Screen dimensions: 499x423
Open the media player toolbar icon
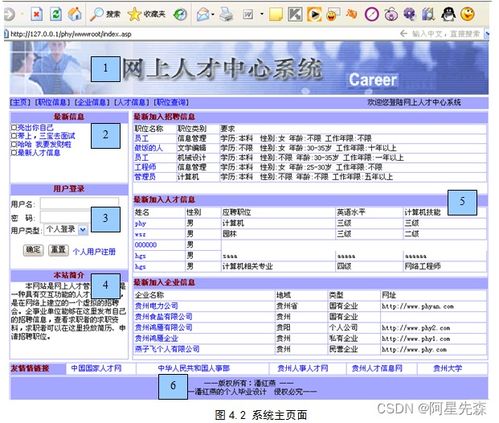coord(314,14)
